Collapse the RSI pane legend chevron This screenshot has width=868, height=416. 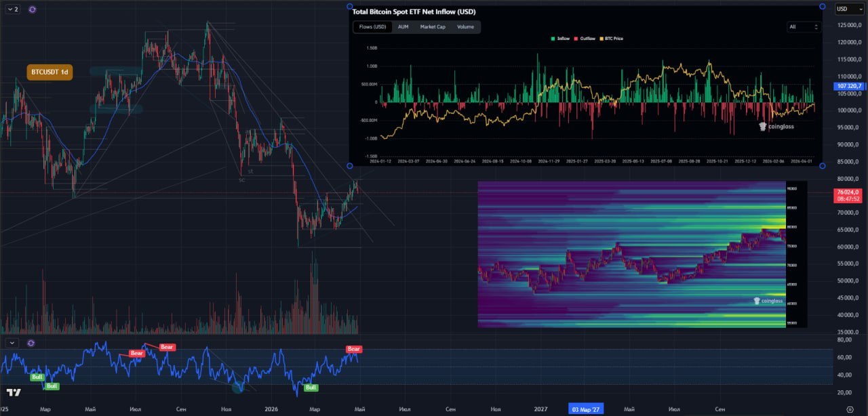click(x=12, y=343)
